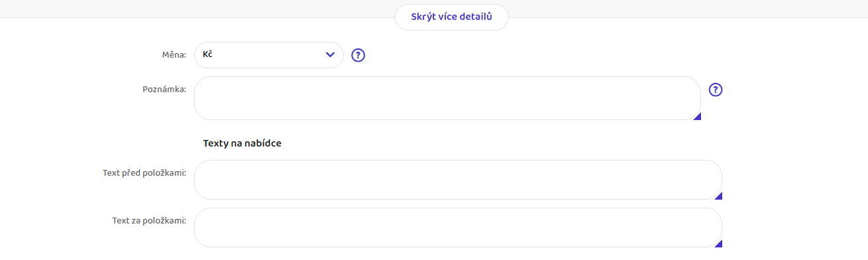Click the resize handle of Poznámka field
This screenshot has width=868, height=260.
point(697,117)
